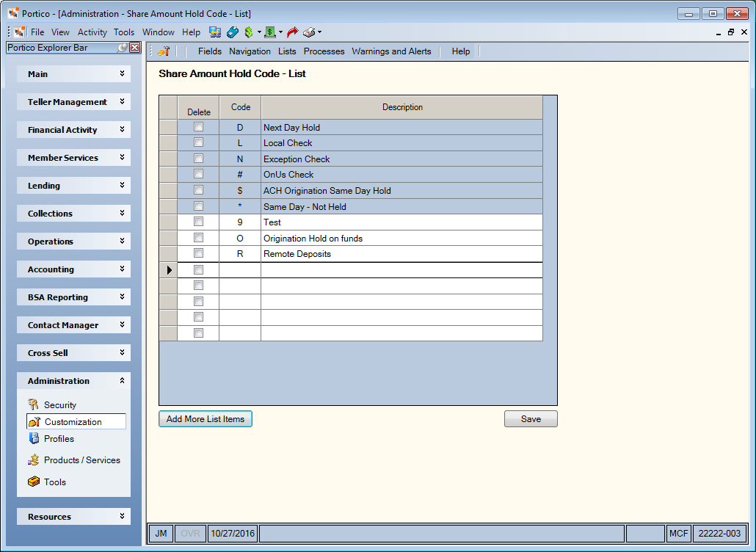Viewport: 756px width, 552px height.
Task: Open Profiles under Administration
Action: pyautogui.click(x=51, y=439)
